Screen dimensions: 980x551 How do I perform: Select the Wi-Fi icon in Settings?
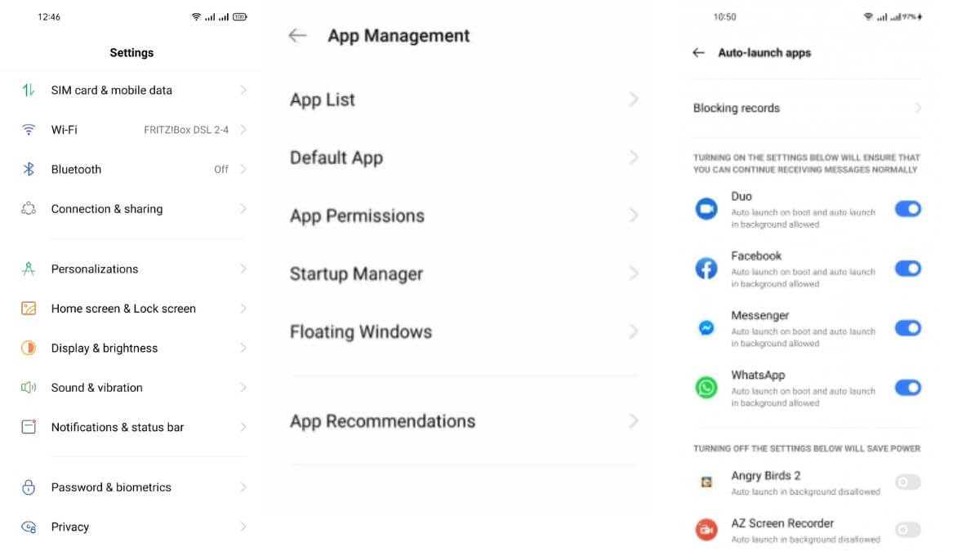click(x=29, y=129)
